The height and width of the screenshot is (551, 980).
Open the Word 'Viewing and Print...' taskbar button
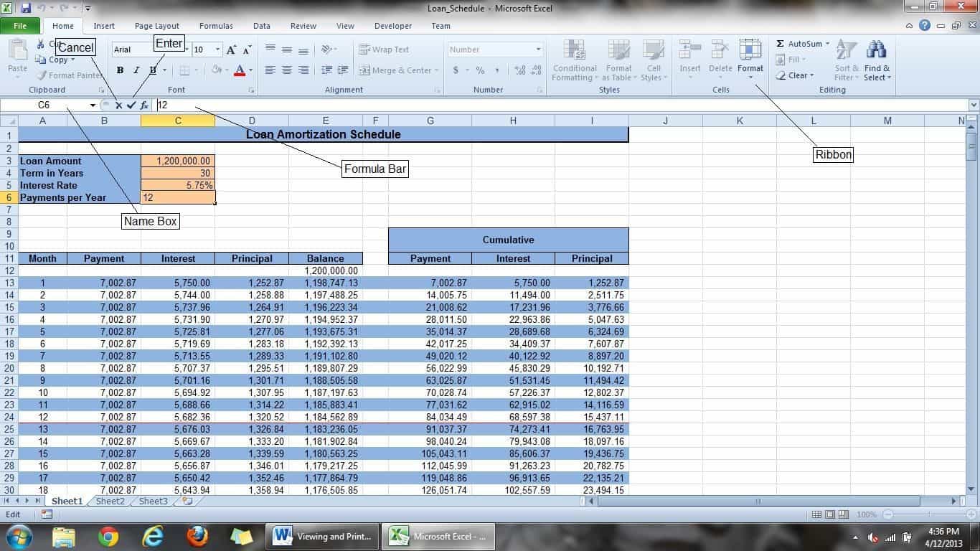point(324,536)
